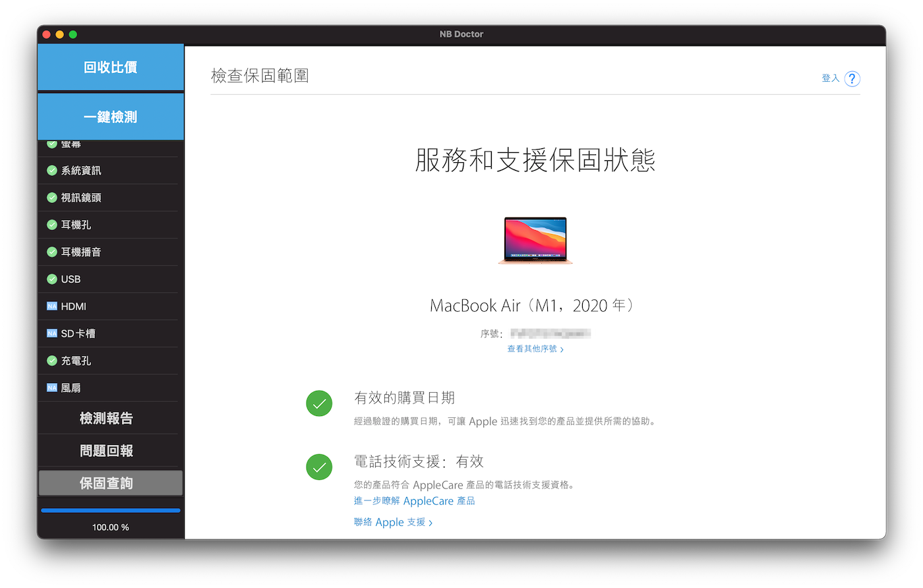The height and width of the screenshot is (588, 923).
Task: Click the 有效的購買日期 heading
Action: (405, 397)
